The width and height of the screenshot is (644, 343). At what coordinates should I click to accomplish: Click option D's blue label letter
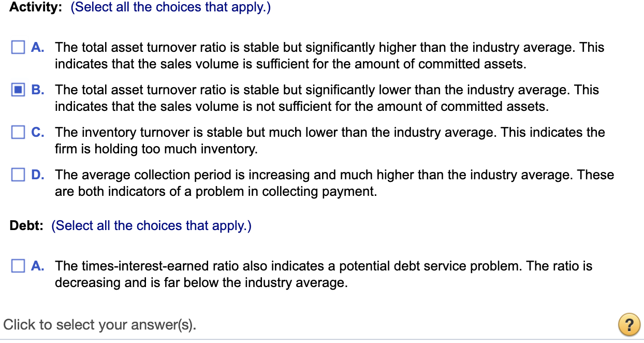pyautogui.click(x=39, y=175)
